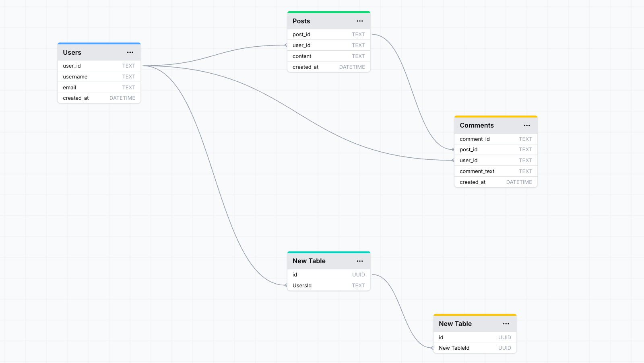This screenshot has width=644, height=363.
Task: Click the comment_text field in Comments
Action: coord(496,171)
